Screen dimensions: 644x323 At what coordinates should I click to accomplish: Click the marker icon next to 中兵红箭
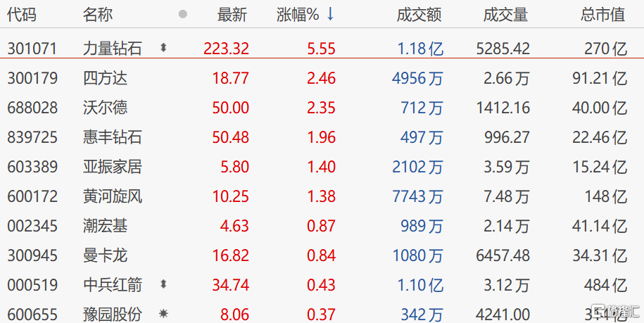tap(163, 284)
